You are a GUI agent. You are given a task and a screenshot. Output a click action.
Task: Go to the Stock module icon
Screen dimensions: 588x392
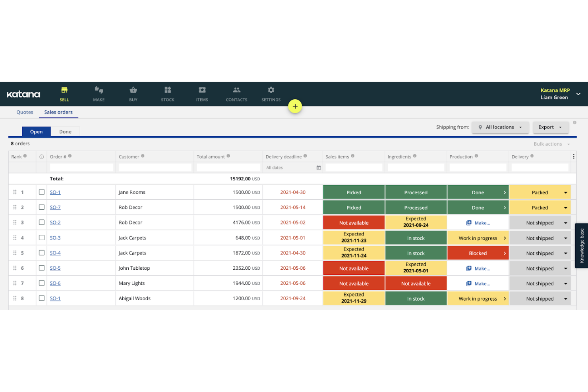click(x=168, y=91)
